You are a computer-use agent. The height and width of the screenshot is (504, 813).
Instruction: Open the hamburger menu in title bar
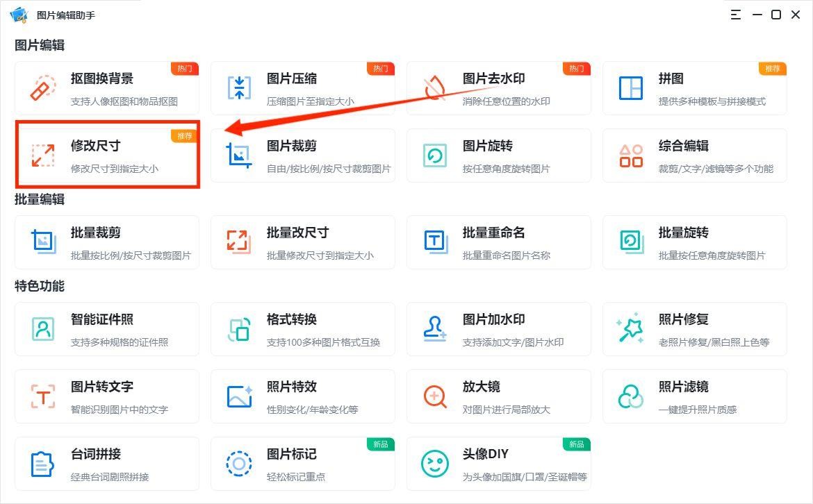pyautogui.click(x=735, y=14)
